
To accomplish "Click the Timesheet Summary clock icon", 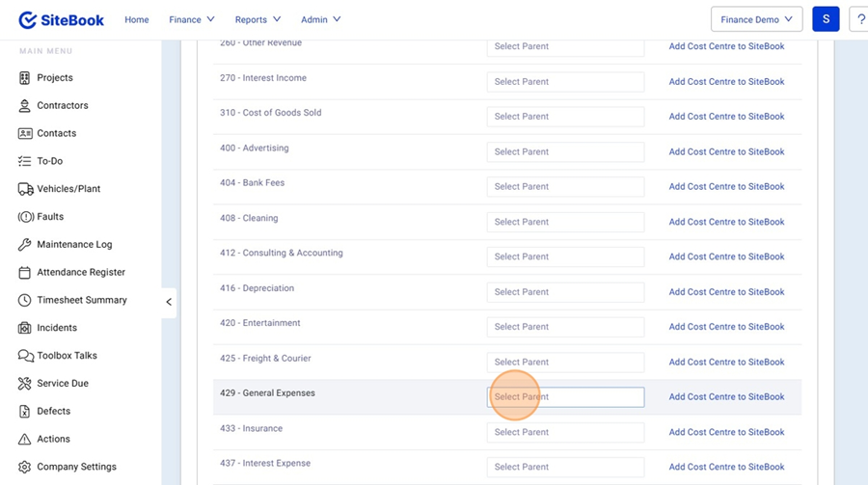I will 25,301.
